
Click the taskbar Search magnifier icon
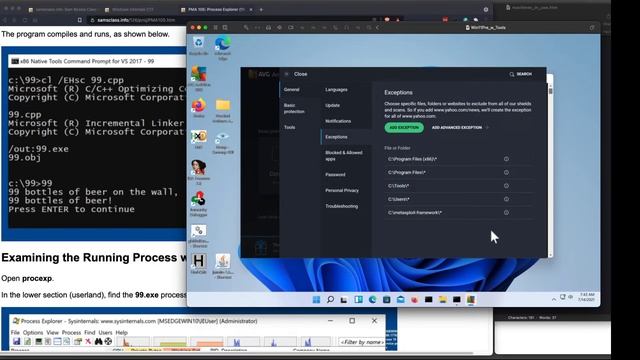coord(330,300)
